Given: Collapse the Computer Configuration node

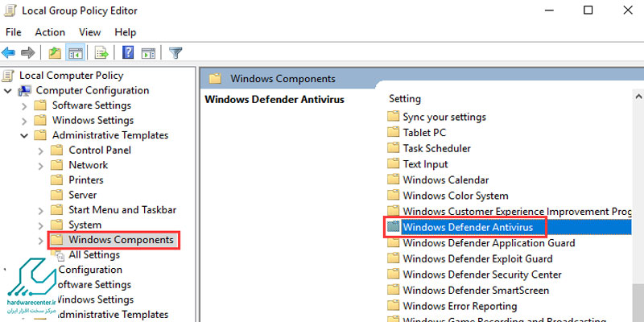Looking at the screenshot, I should point(7,91).
